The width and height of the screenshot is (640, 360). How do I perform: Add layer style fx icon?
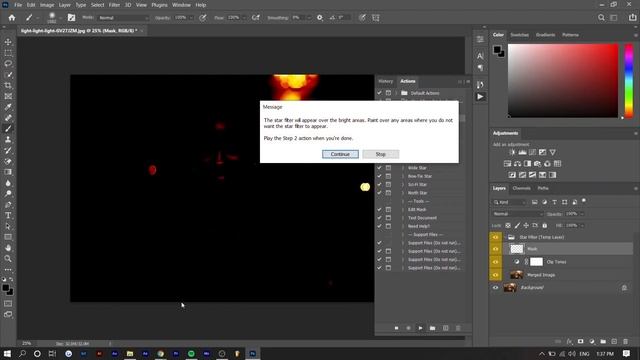[x=569, y=341]
